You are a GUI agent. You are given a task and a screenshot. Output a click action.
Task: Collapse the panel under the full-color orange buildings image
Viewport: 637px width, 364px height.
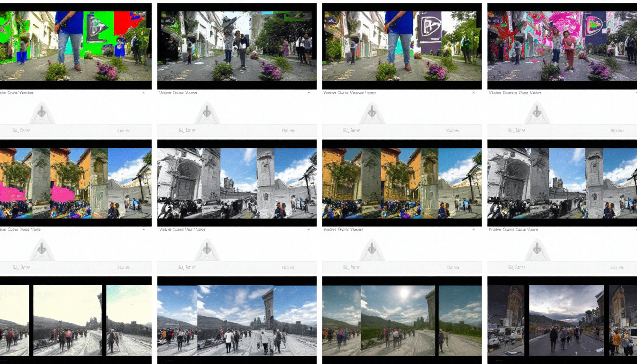(x=473, y=229)
